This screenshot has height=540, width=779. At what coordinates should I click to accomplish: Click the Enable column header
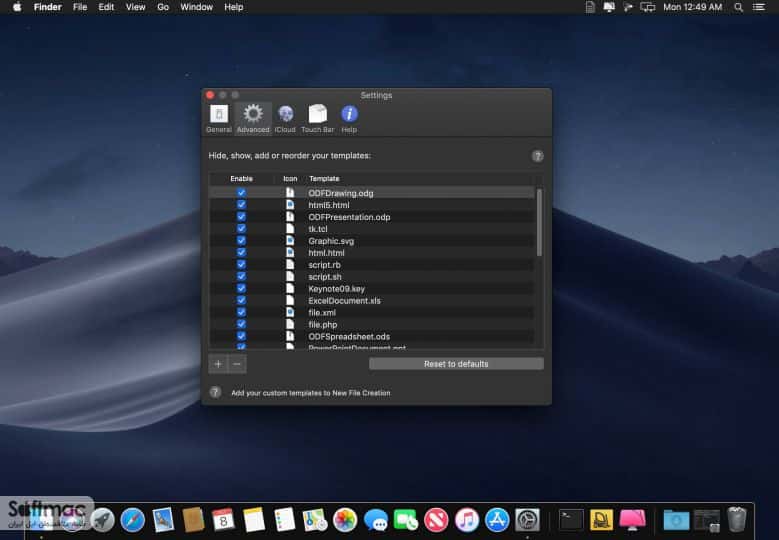(241, 178)
